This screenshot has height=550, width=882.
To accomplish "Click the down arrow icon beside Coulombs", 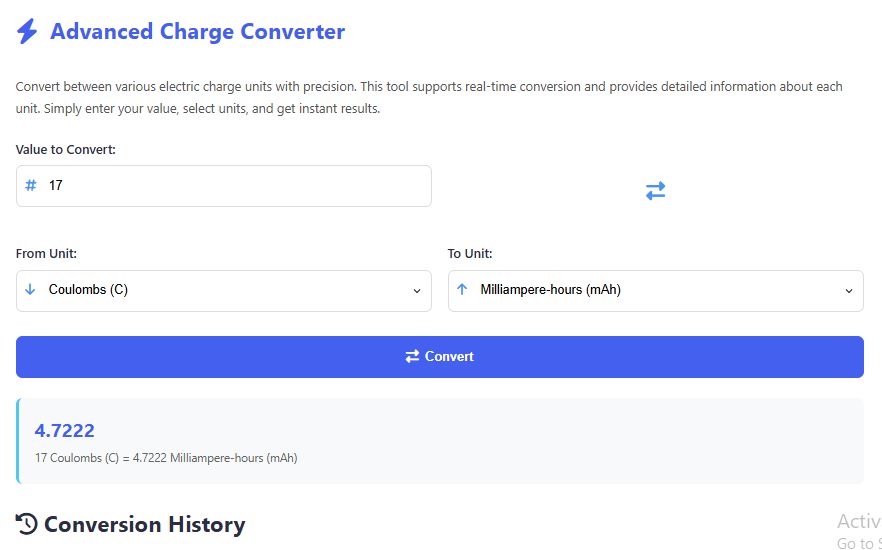I will pos(30,290).
